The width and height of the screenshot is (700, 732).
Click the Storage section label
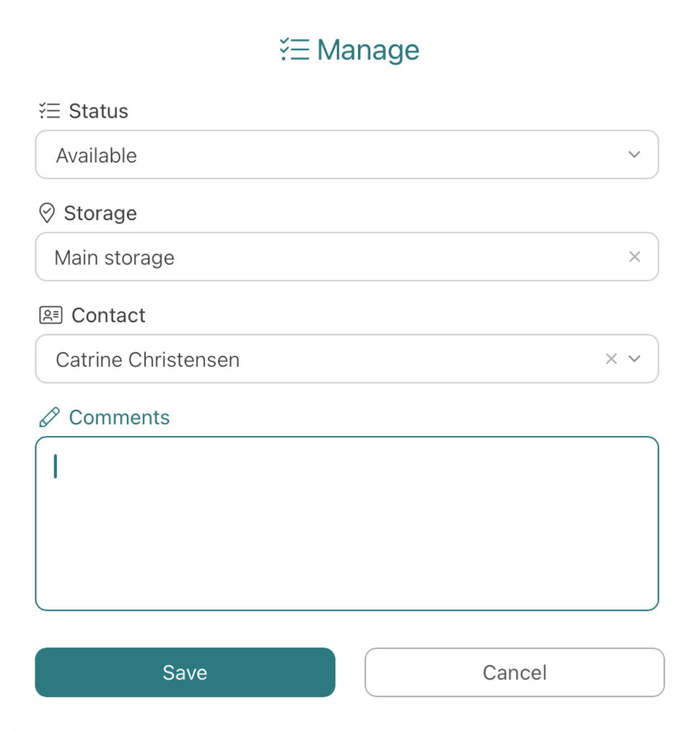click(x=100, y=213)
